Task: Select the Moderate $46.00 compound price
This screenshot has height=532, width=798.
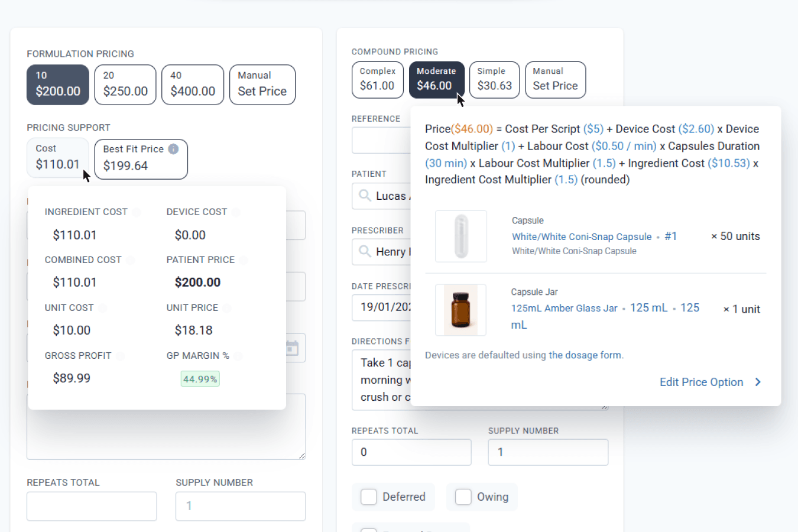Action: pos(436,80)
